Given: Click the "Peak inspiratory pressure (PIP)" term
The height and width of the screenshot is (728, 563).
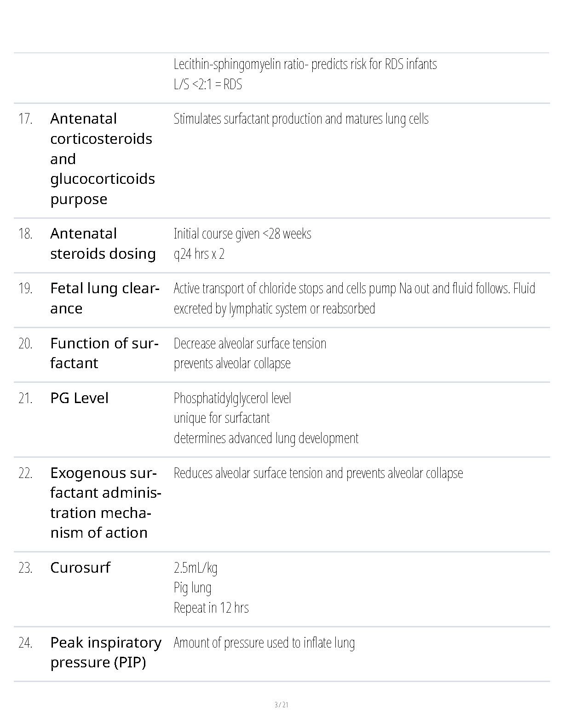Looking at the screenshot, I should (x=105, y=653).
